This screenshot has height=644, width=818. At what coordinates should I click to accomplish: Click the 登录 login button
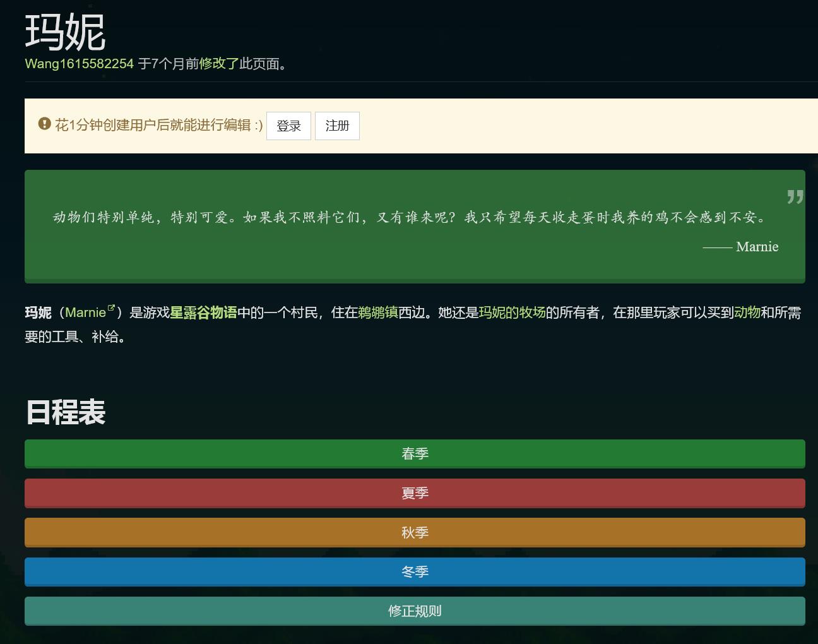[x=288, y=126]
